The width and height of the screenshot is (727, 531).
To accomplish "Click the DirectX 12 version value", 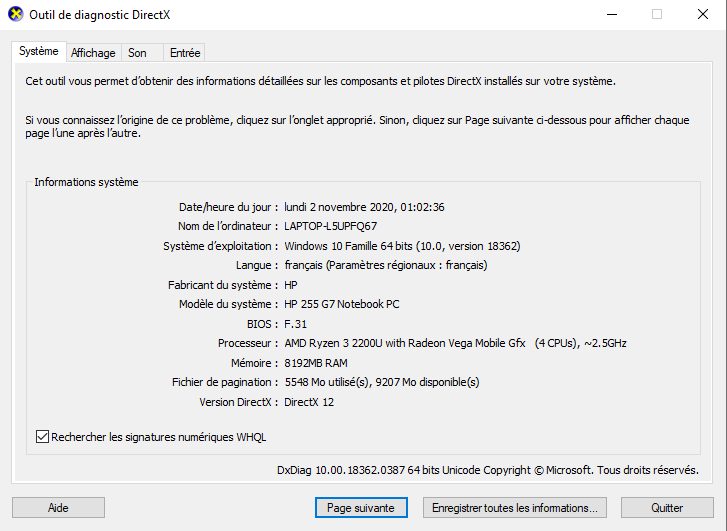I will (x=309, y=402).
